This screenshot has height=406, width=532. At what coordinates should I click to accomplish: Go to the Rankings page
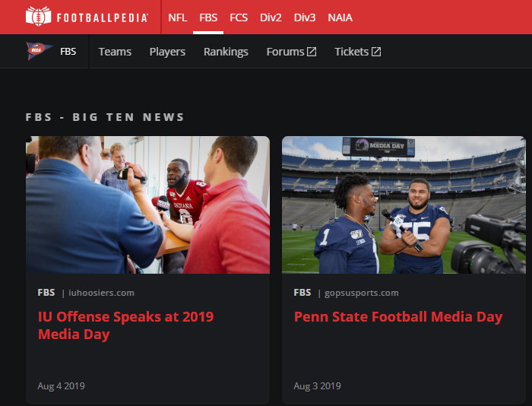tap(226, 52)
